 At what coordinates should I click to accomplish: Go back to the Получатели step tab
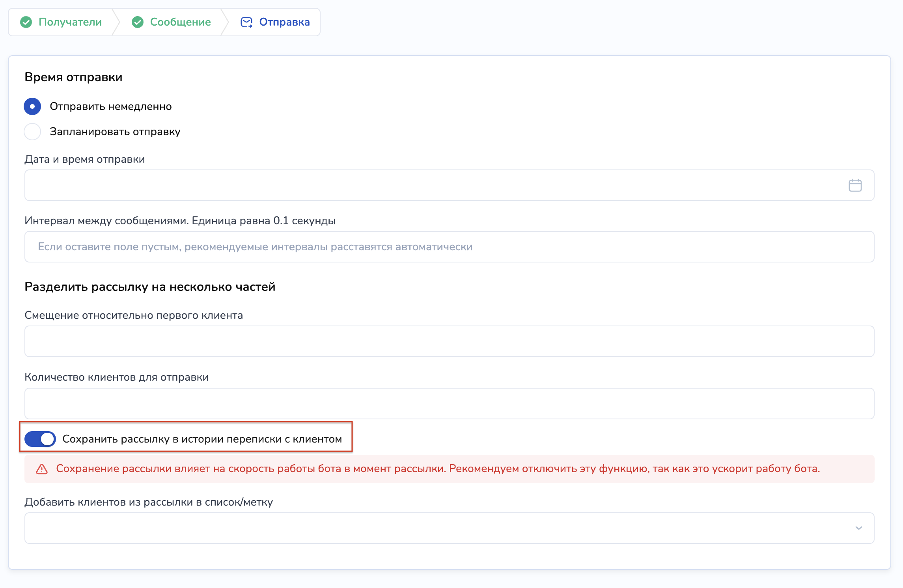tap(70, 22)
